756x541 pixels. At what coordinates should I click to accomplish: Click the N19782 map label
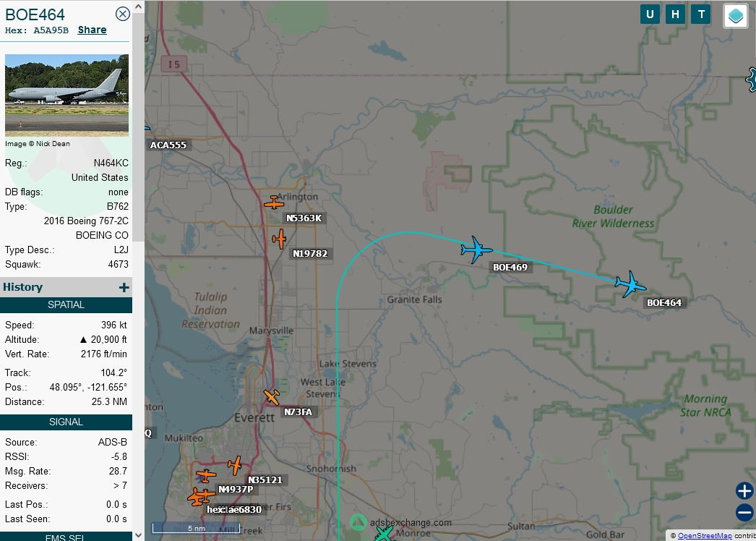pyautogui.click(x=310, y=253)
